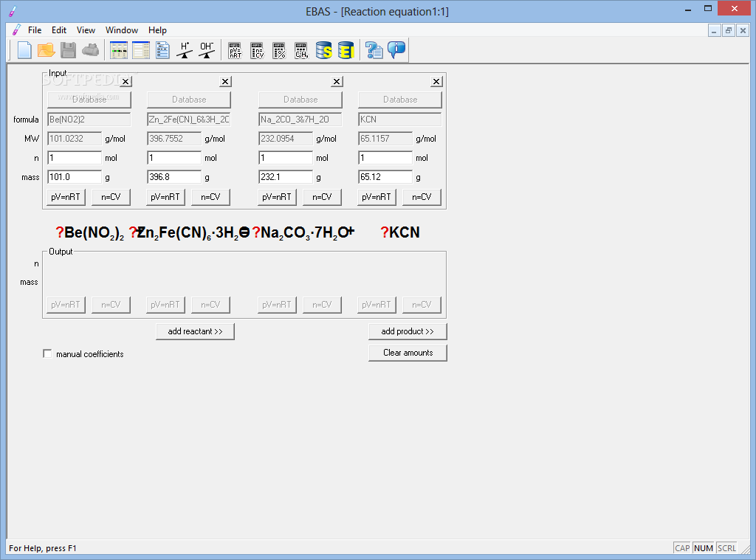Image resolution: width=756 pixels, height=560 pixels.
Task: Click the n mol field for Be(NO2)2
Action: click(x=75, y=158)
